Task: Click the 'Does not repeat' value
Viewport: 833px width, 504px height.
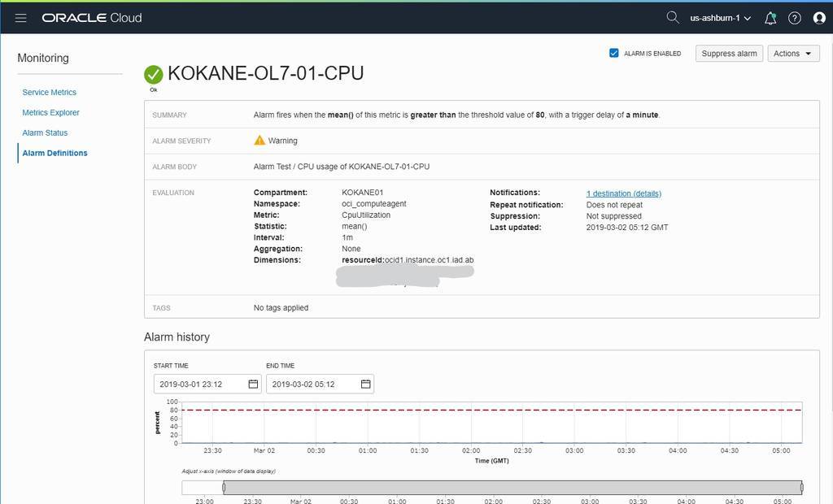Action: (x=614, y=205)
